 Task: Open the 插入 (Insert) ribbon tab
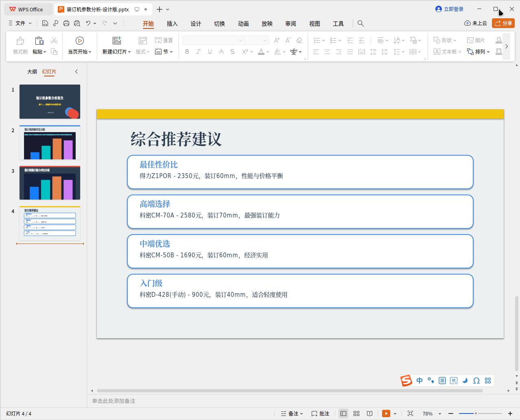pyautogui.click(x=172, y=24)
